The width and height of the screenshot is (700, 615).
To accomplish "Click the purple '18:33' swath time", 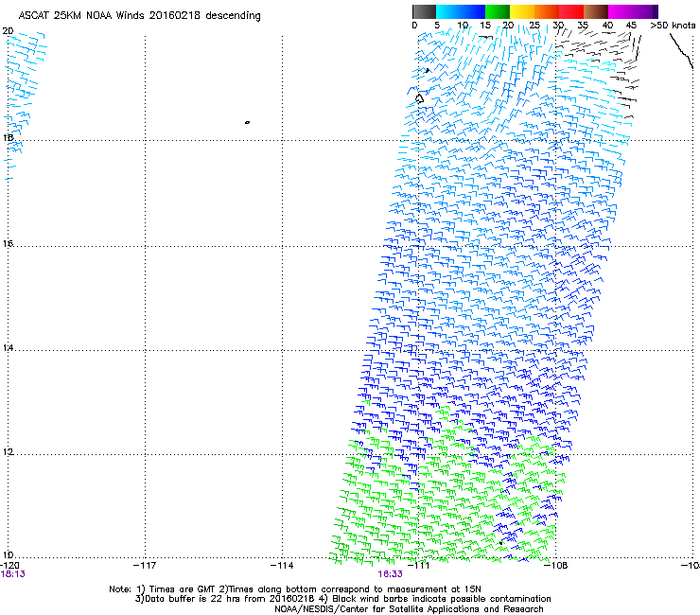I will 390,574.
